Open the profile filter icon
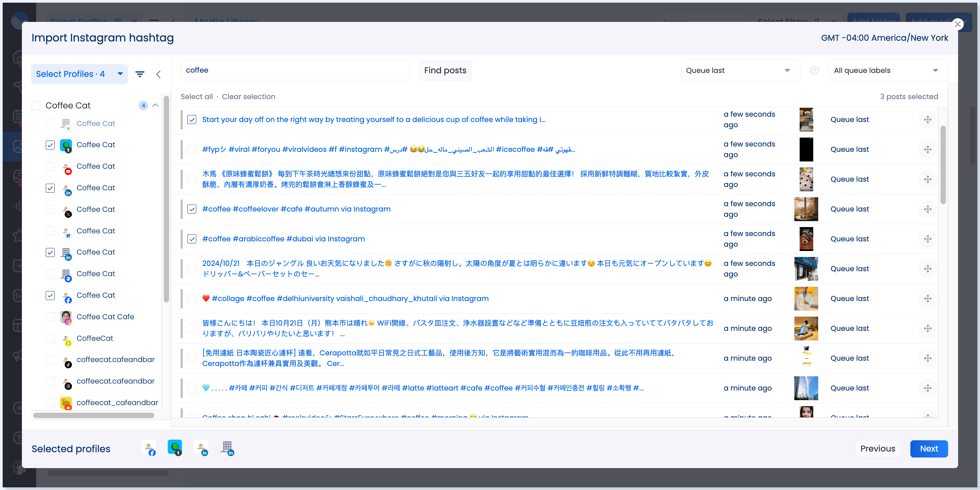 click(x=140, y=74)
